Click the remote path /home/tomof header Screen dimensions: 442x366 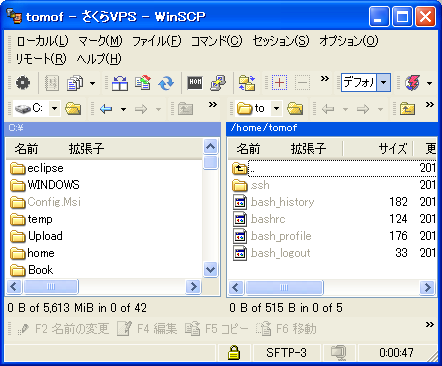coord(332,128)
